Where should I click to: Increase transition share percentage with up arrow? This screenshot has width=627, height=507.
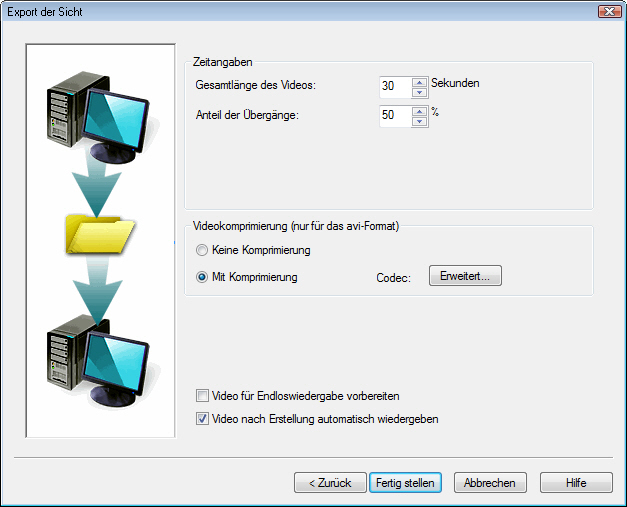click(419, 112)
